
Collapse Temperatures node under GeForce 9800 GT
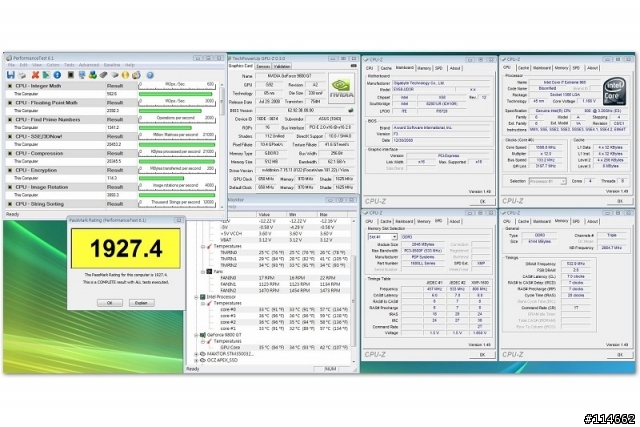(203, 341)
